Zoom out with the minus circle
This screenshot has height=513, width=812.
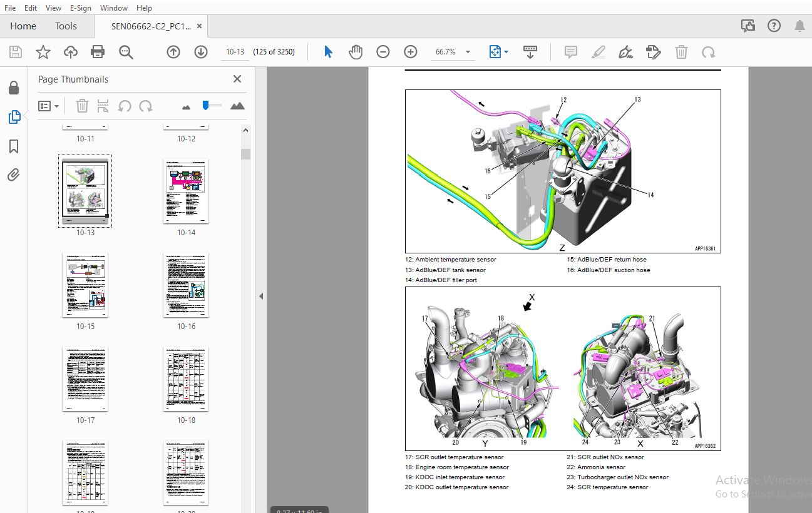point(383,52)
